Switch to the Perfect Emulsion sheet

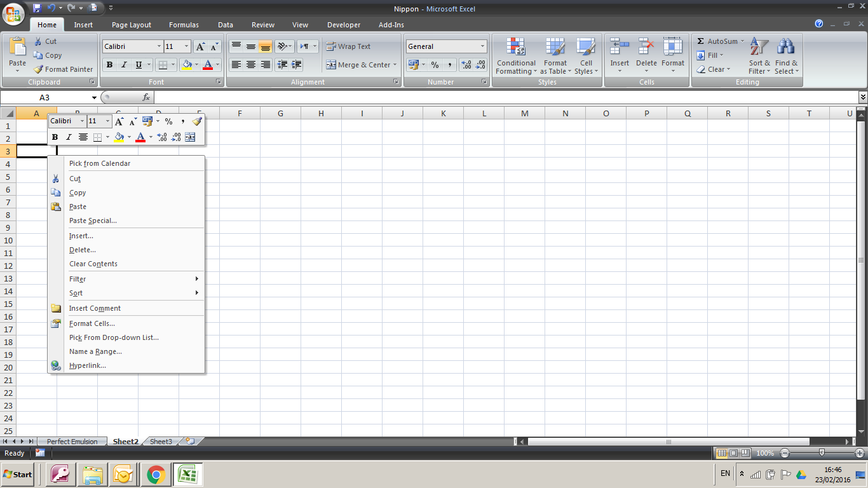pyautogui.click(x=72, y=442)
